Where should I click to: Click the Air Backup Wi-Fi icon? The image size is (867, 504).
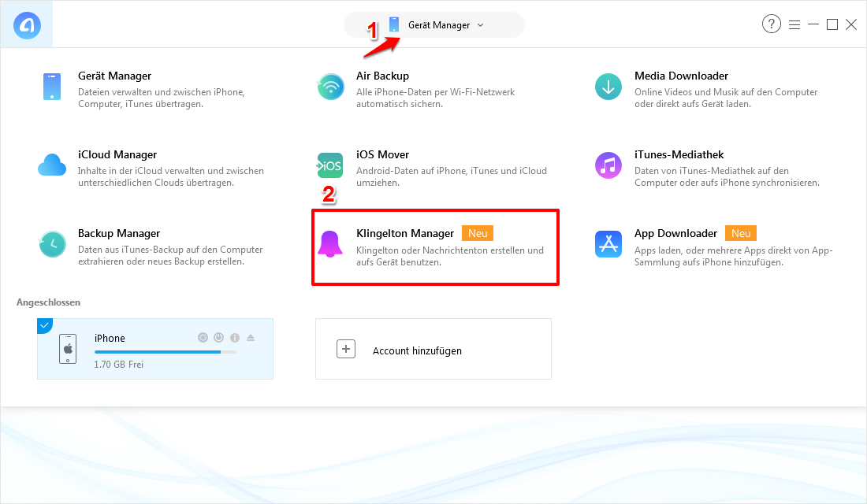(331, 87)
